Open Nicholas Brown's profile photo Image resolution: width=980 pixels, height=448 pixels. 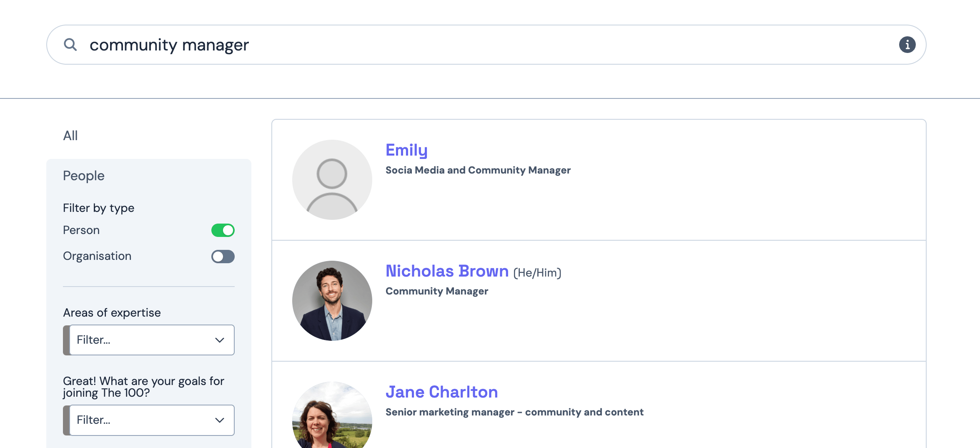tap(332, 301)
